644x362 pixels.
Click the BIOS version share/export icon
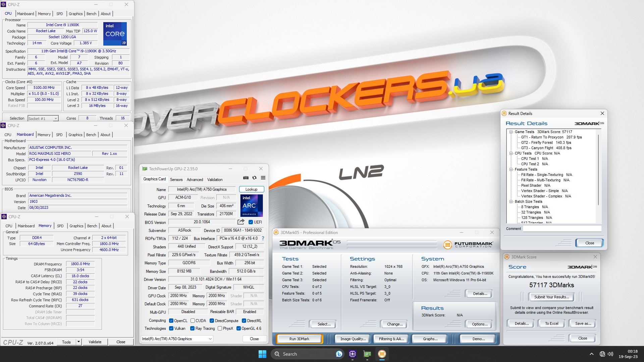pyautogui.click(x=241, y=222)
